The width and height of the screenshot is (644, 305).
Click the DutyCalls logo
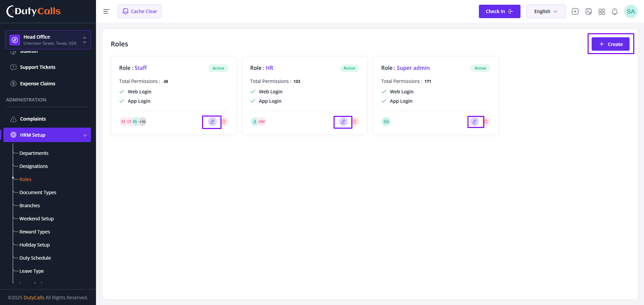(34, 11)
